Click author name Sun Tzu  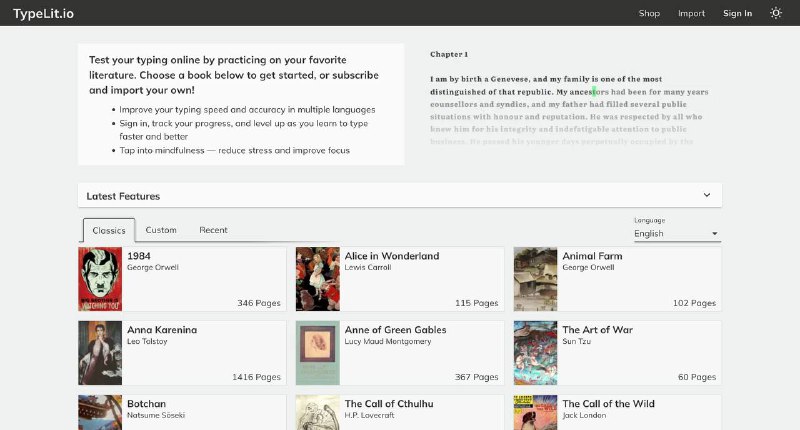tap(577, 341)
